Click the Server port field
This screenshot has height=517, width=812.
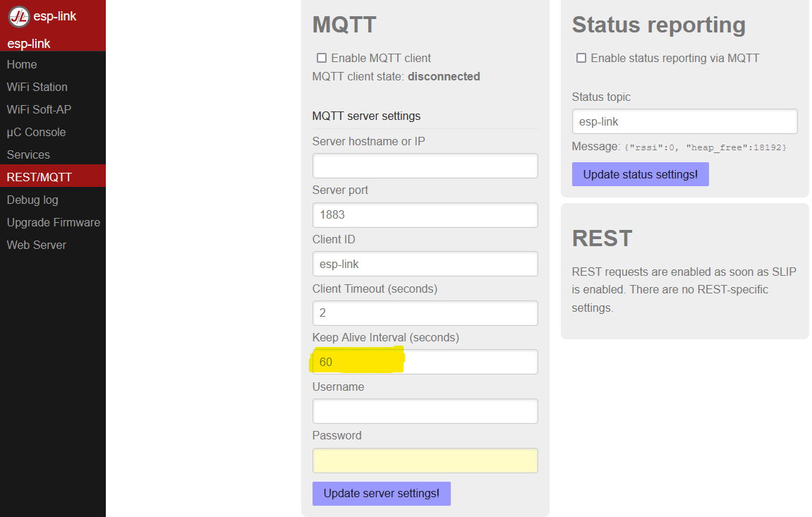(425, 215)
